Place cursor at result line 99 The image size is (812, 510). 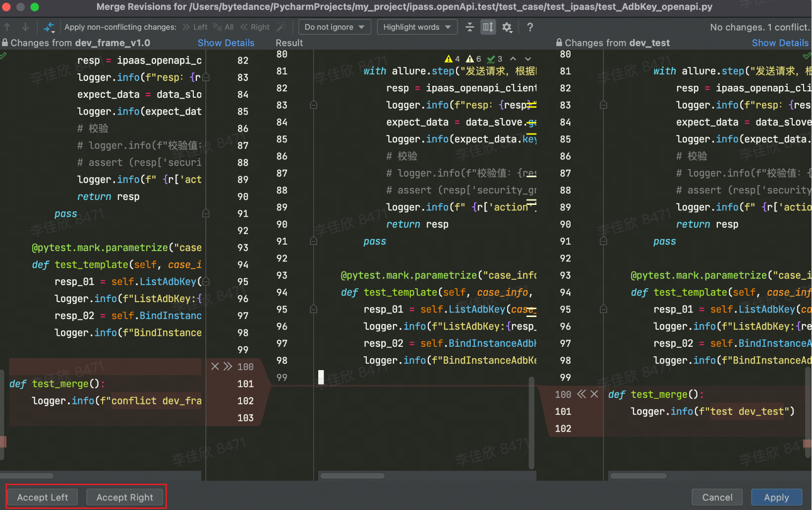tap(321, 377)
